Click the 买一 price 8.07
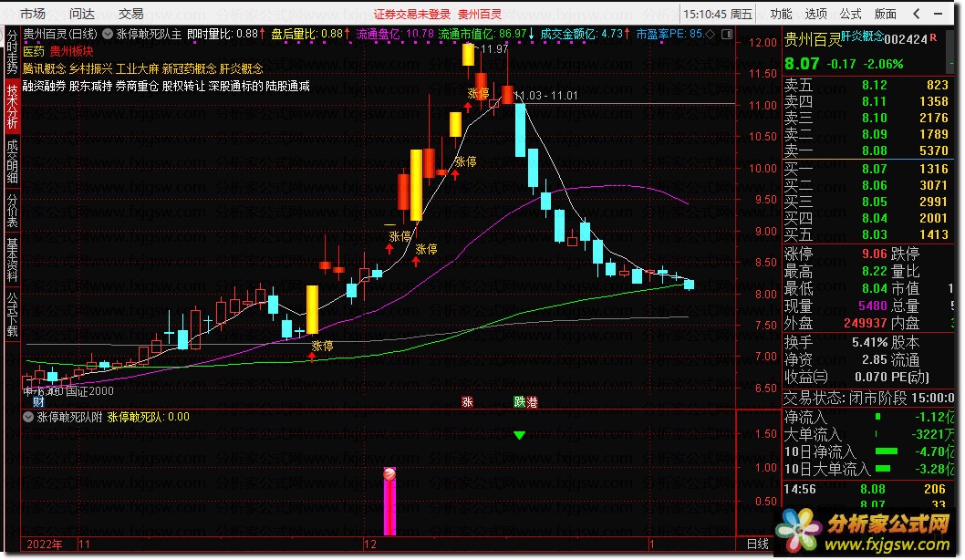The image size is (965, 560). pos(875,169)
